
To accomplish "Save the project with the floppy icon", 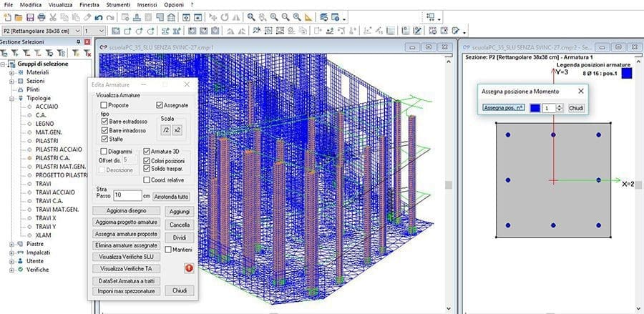I will tap(29, 17).
